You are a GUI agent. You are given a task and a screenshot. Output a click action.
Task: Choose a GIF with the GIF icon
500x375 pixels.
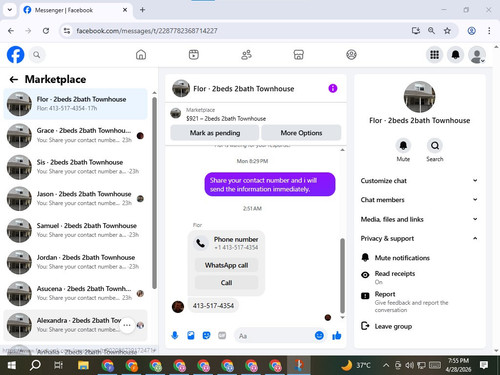point(222,335)
